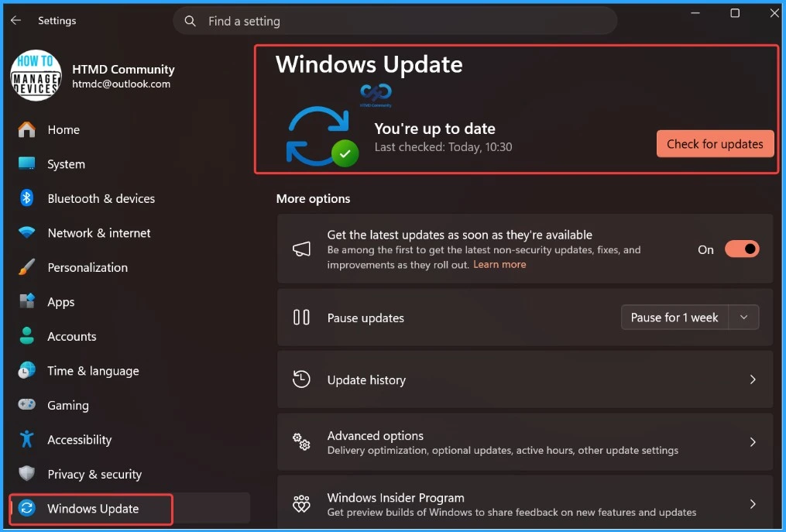Click the HTMD Community account name

(123, 69)
